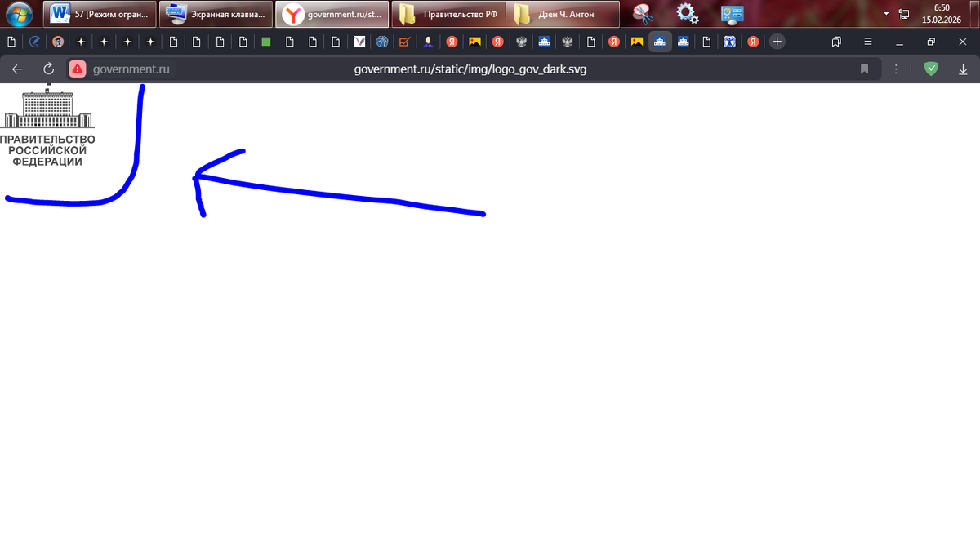980x551 pixels.
Task: Open the Windows Start orb
Action: point(20,14)
